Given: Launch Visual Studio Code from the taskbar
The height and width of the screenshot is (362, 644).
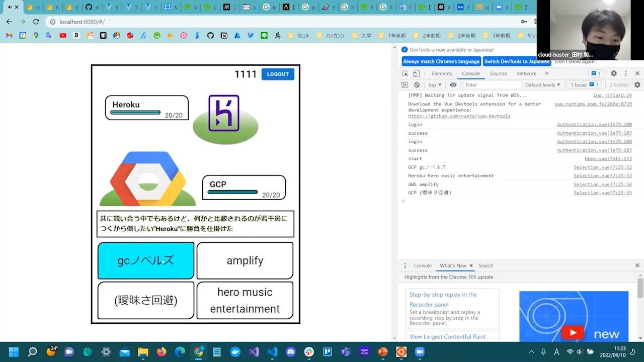Looking at the screenshot, I should coord(272,352).
